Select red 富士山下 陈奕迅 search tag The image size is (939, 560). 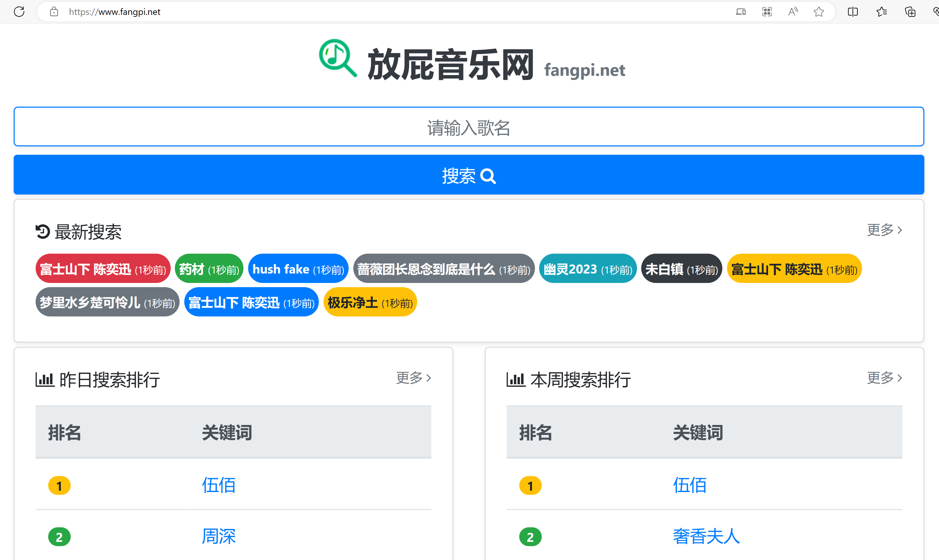(x=103, y=269)
